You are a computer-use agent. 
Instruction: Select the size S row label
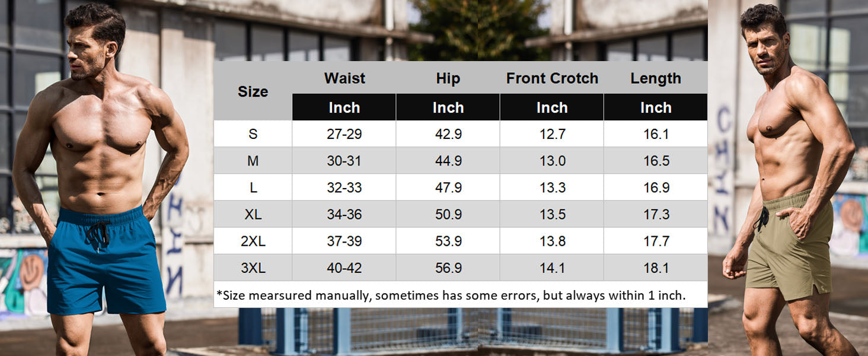tap(253, 134)
